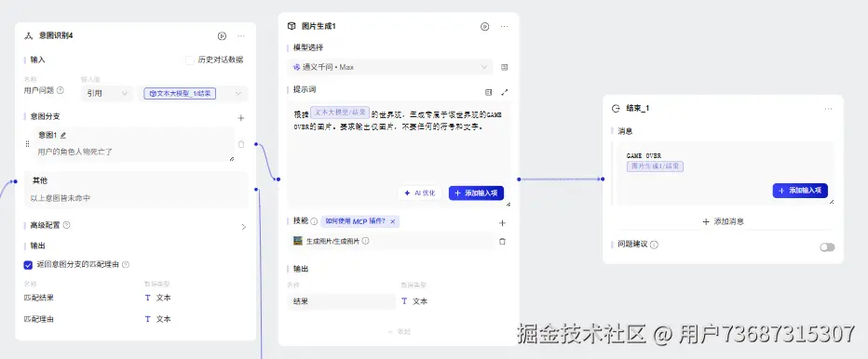
Task: Collapse the 图片生成1 node via 收起
Action: [x=400, y=331]
